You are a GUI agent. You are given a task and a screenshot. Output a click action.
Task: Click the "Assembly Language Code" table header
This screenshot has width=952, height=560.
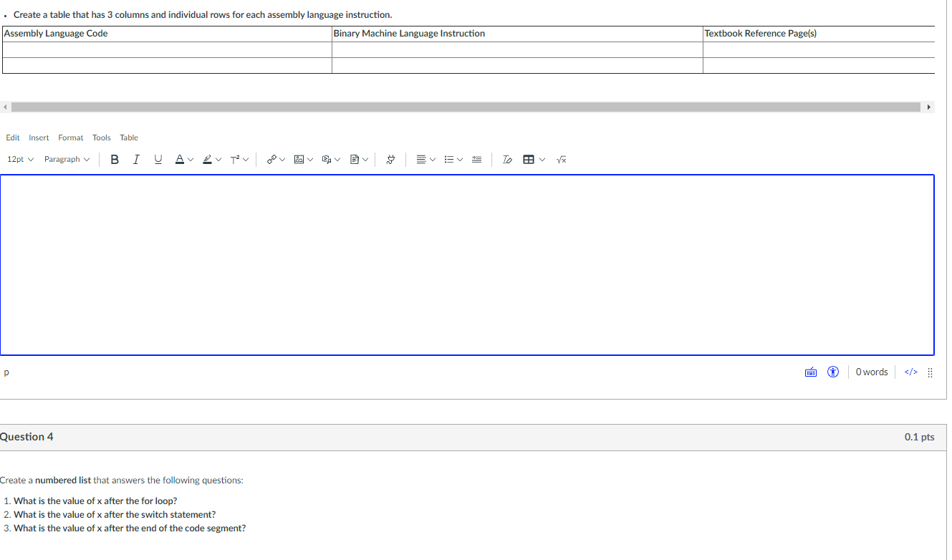(56, 34)
